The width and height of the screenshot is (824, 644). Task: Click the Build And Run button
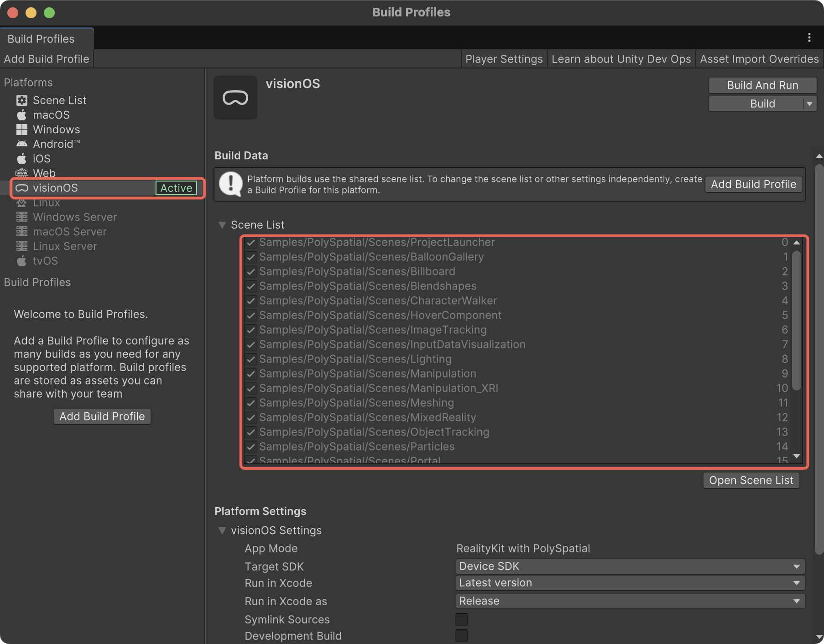(762, 85)
